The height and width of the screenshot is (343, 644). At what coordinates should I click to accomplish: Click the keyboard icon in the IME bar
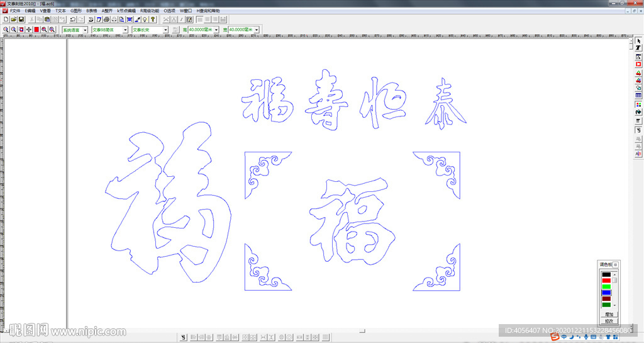pyautogui.click(x=594, y=337)
